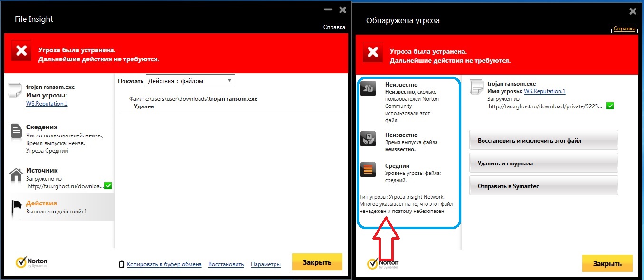The image size is (644, 280).
Task: Click the red X alert icon in threat window
Action: pyautogui.click(x=373, y=51)
